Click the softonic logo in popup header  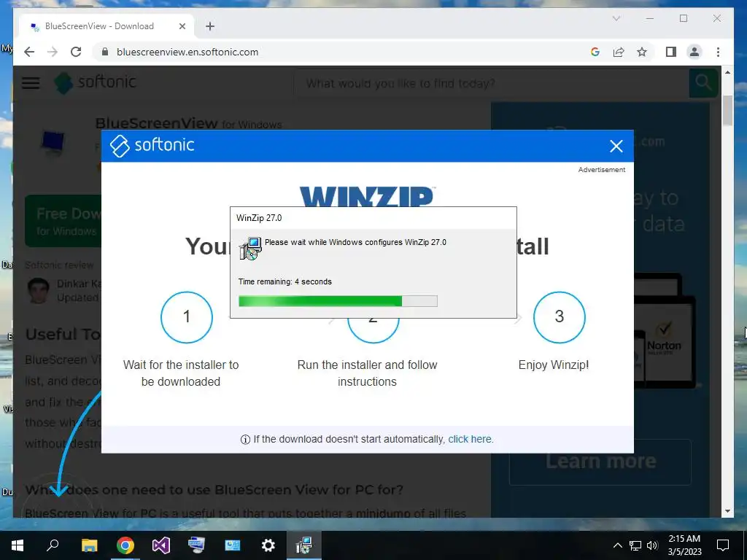pos(152,145)
